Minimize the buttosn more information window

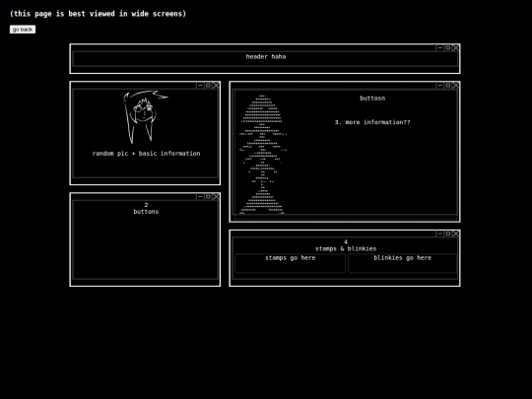point(439,85)
